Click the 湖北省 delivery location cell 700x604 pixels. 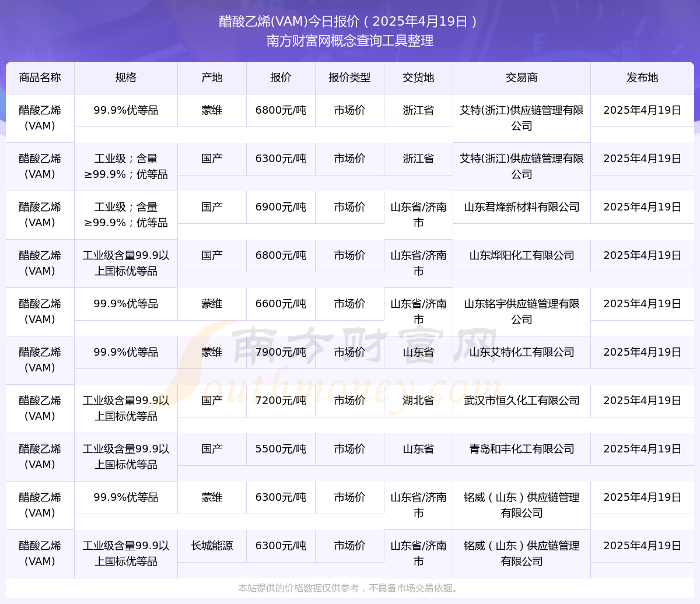[x=418, y=401]
